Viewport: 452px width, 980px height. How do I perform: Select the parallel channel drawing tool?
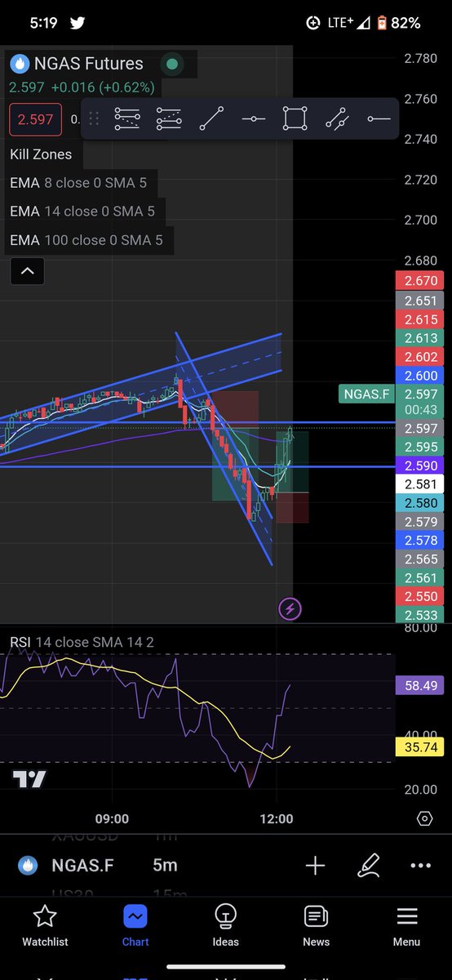coord(337,119)
